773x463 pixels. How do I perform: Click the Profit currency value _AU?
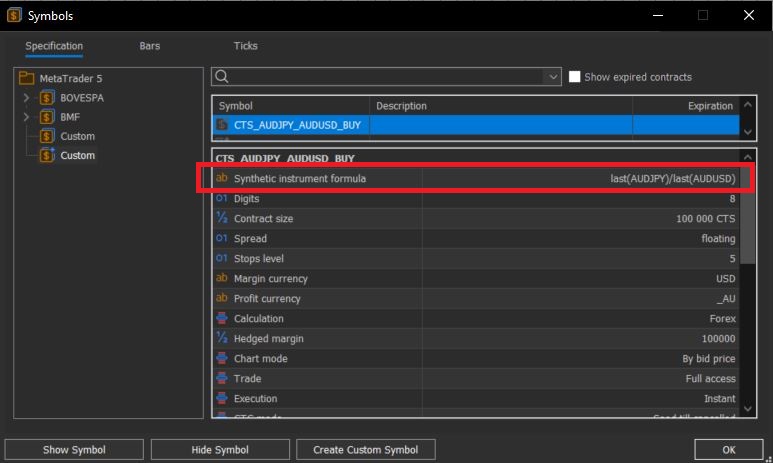[726, 299]
